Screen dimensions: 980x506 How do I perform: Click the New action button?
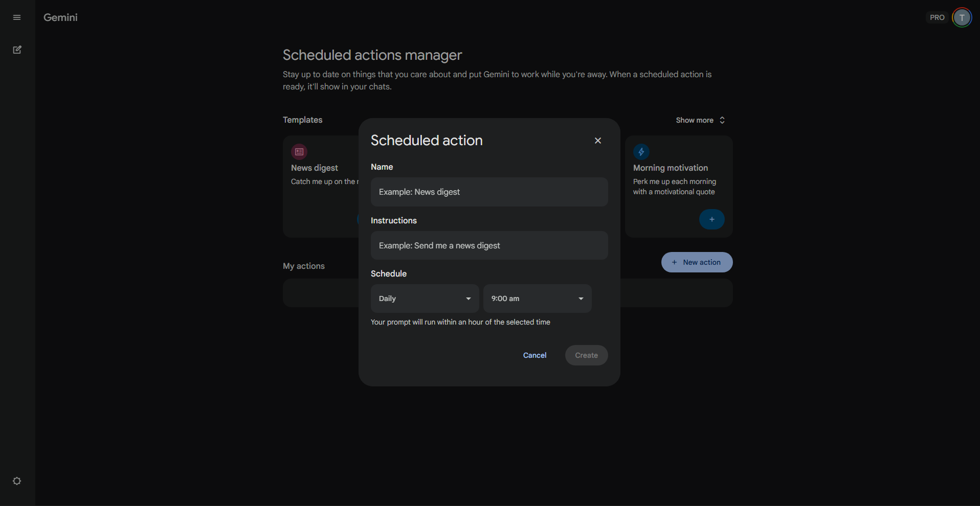[x=697, y=262]
